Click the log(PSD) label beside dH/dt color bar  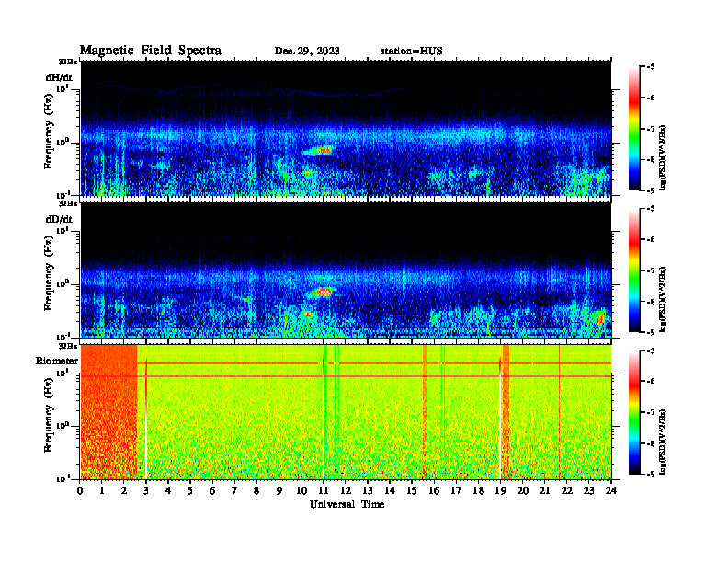tap(663, 157)
